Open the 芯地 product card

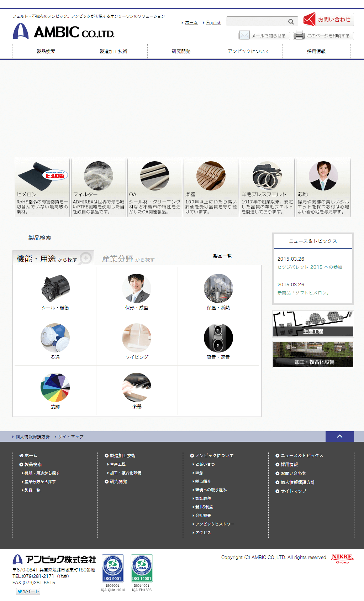(323, 188)
